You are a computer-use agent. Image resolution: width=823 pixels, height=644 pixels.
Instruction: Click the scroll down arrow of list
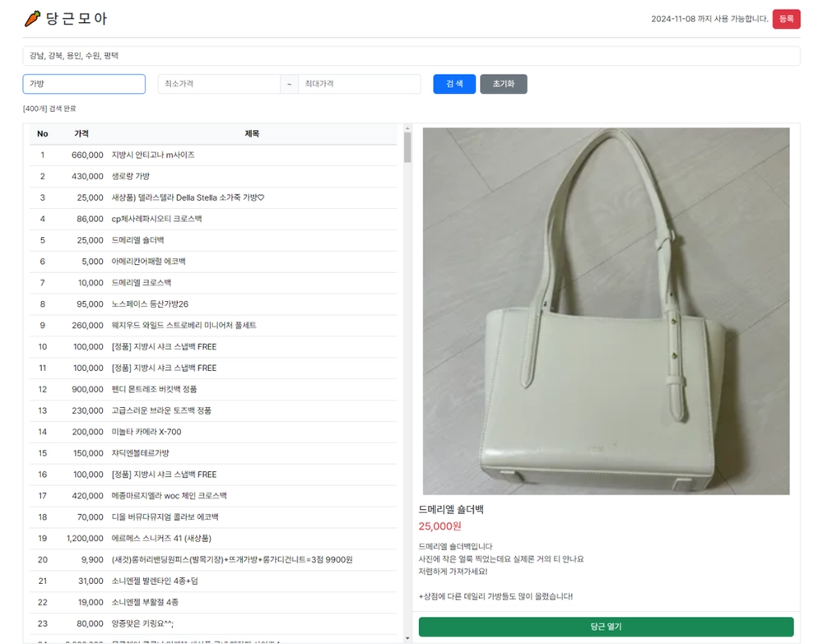tap(407, 638)
